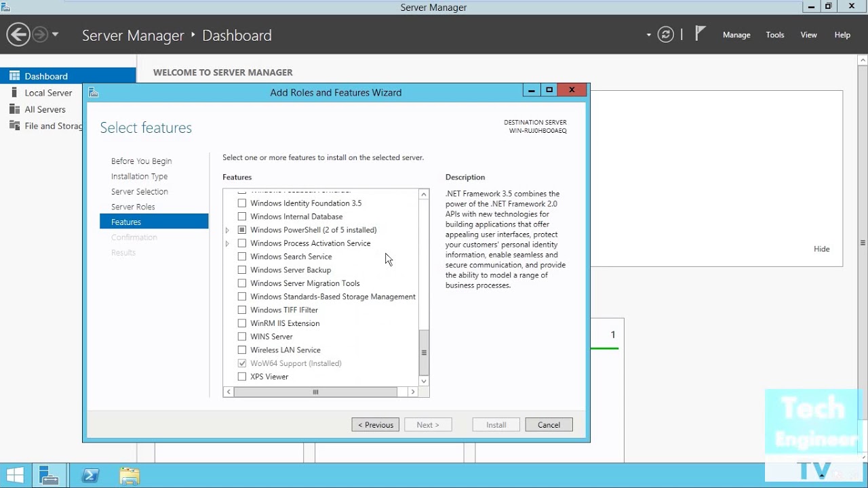The image size is (868, 488).
Task: Open Start menu from the taskbar
Action: [x=15, y=475]
